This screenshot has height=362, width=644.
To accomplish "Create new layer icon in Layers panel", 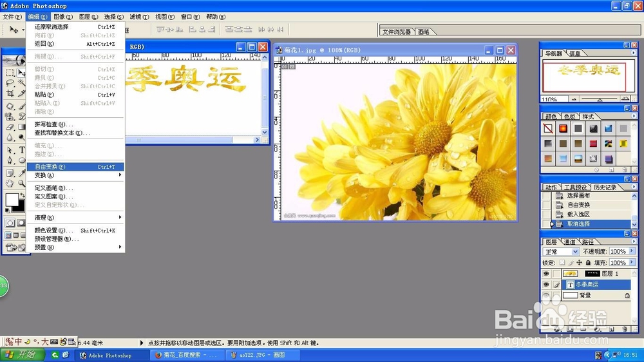I will [x=612, y=329].
